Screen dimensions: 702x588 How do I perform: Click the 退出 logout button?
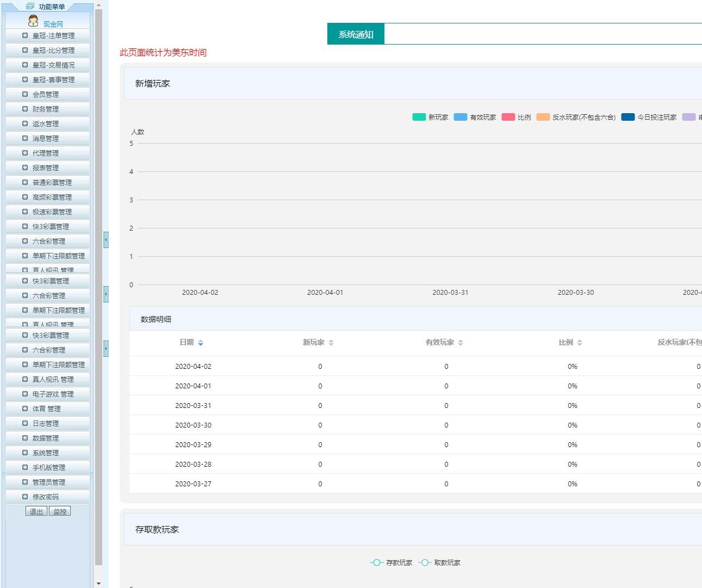(36, 511)
